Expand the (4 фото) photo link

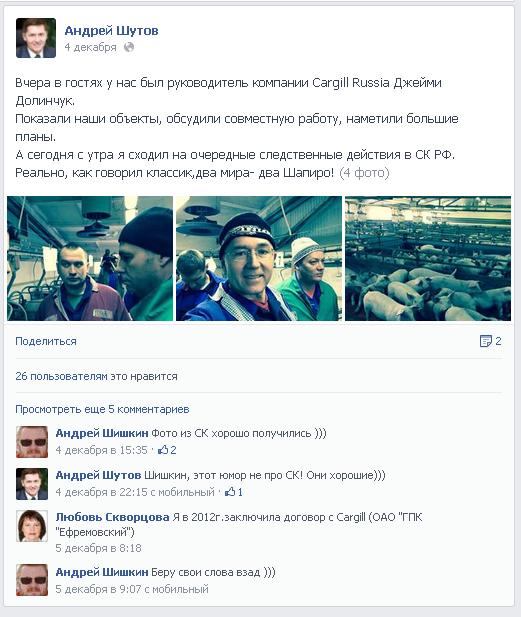364,173
